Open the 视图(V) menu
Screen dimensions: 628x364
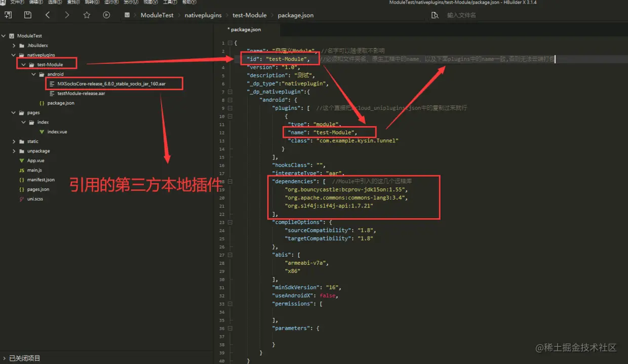point(150,3)
